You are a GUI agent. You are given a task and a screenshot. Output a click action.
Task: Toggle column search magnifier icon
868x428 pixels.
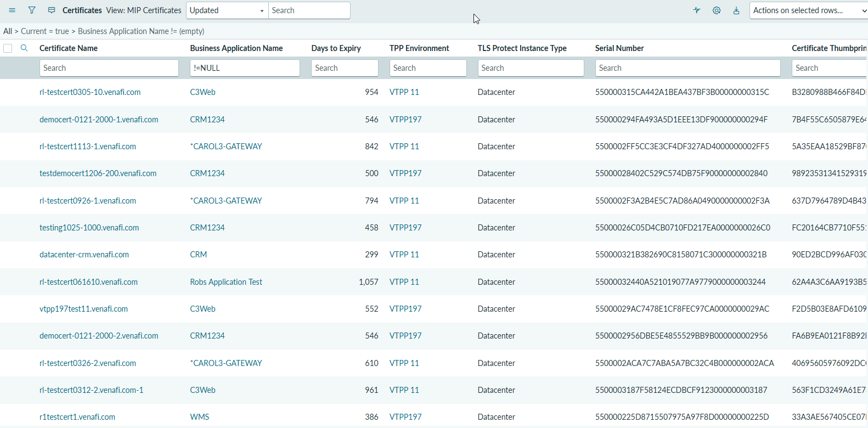point(24,48)
